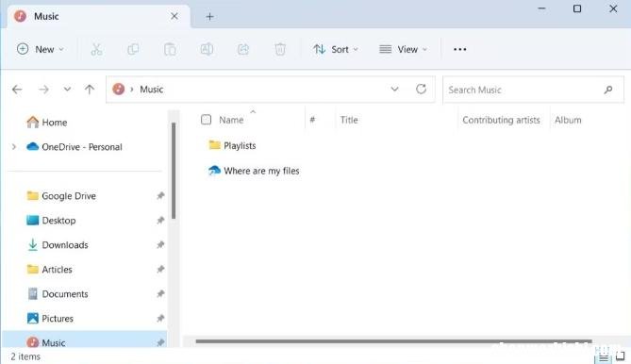Click '2 items' status text
631x364 pixels.
click(25, 356)
